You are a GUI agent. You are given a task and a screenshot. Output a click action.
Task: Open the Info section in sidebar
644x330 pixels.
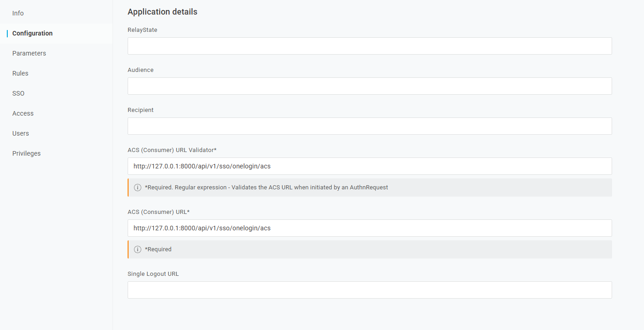coord(18,13)
